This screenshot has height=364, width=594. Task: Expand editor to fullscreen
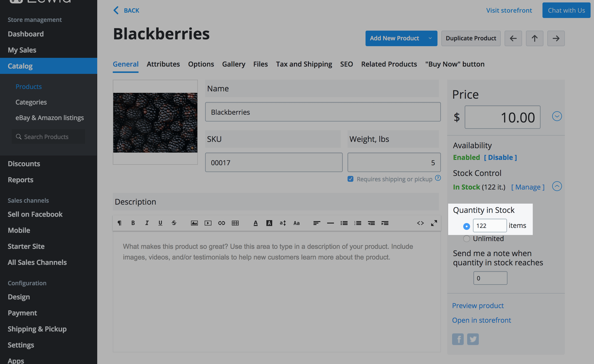point(434,223)
